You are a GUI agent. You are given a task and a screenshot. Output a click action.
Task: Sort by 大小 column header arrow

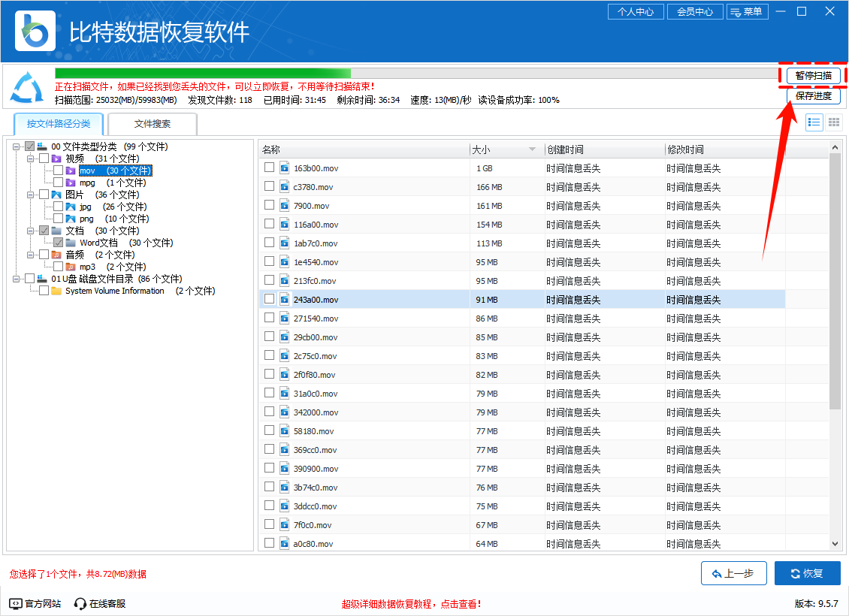click(x=532, y=149)
